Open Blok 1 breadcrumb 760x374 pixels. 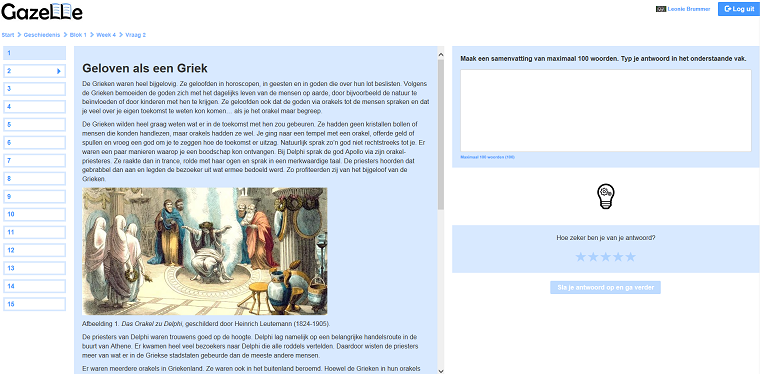[79, 35]
